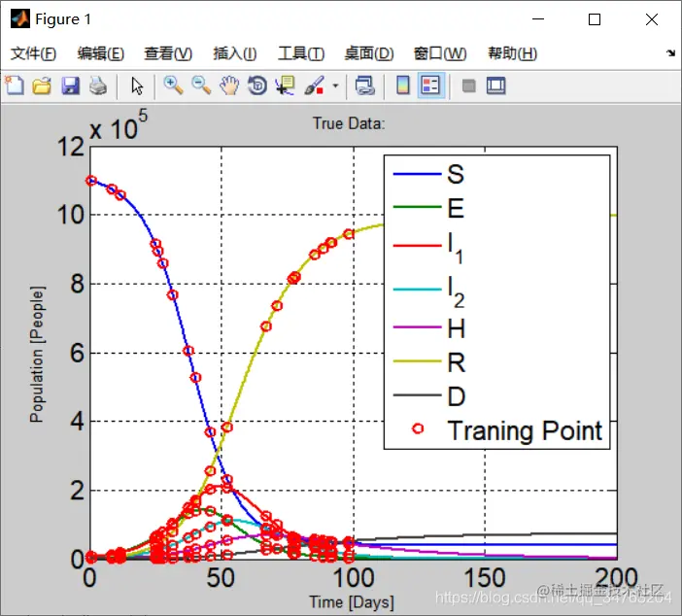Click the x-axis label Time [Days]

pos(352,602)
